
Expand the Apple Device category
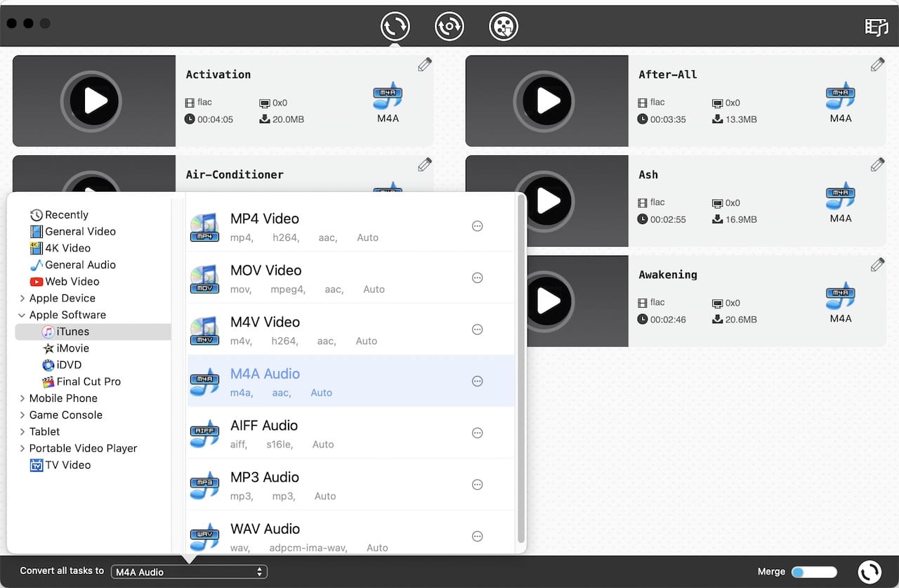(x=22, y=299)
